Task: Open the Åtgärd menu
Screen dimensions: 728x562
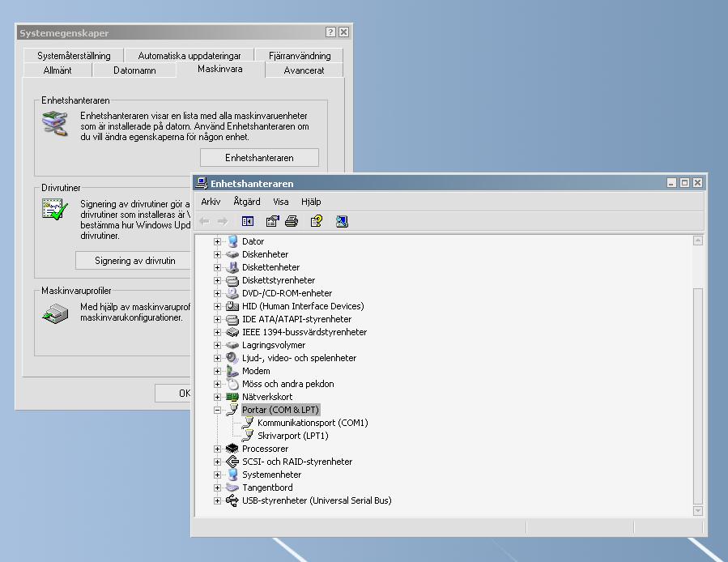Action: point(246,202)
